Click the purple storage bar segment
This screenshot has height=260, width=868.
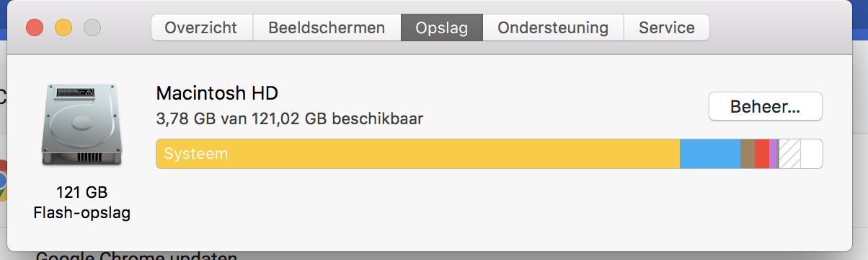(x=774, y=154)
